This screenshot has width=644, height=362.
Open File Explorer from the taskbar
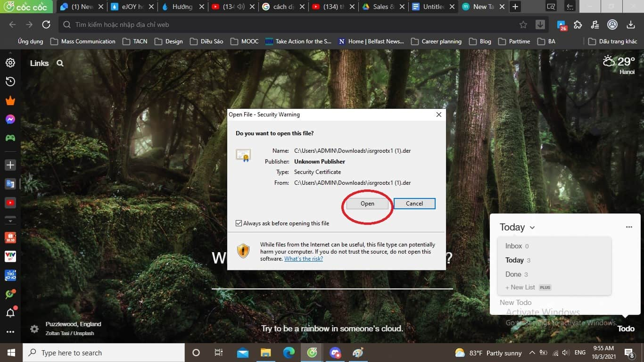(266, 353)
